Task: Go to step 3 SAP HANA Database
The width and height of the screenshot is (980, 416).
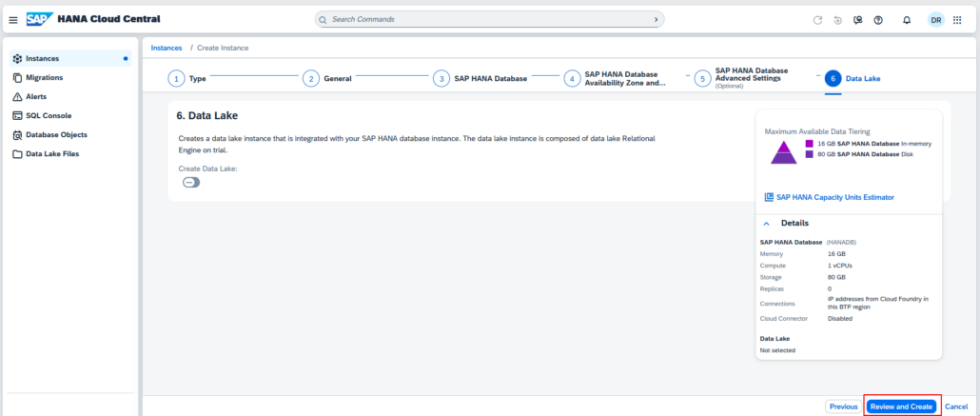Action: [x=480, y=79]
